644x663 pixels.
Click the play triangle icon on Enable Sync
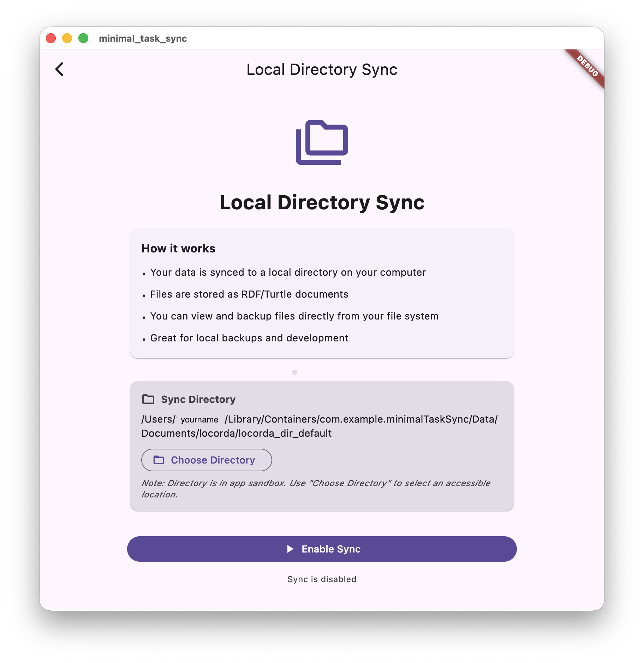290,549
